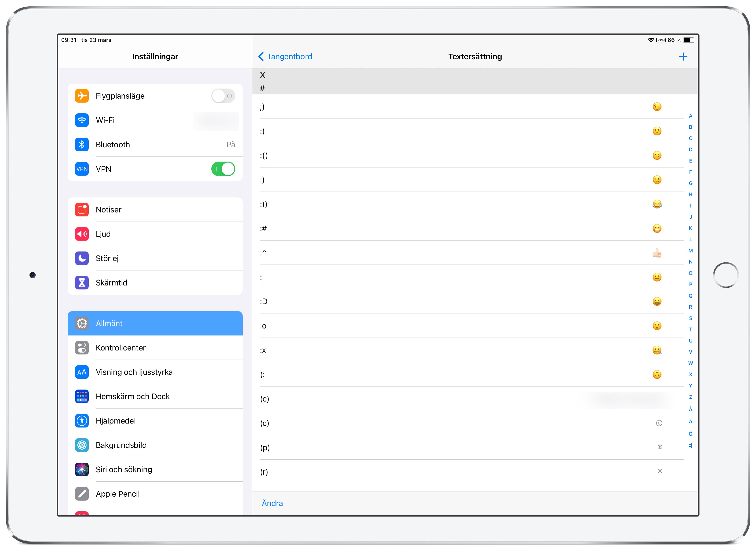Image resolution: width=756 pixels, height=550 pixels.
Task: Turn off the VPN switch
Action: click(x=223, y=169)
